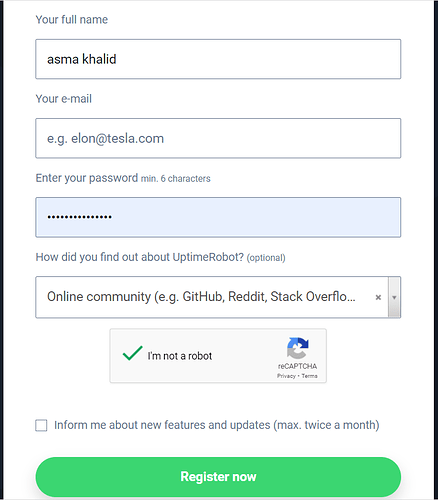Image resolution: width=438 pixels, height=500 pixels.
Task: Click the Register now button
Action: [x=218, y=477]
